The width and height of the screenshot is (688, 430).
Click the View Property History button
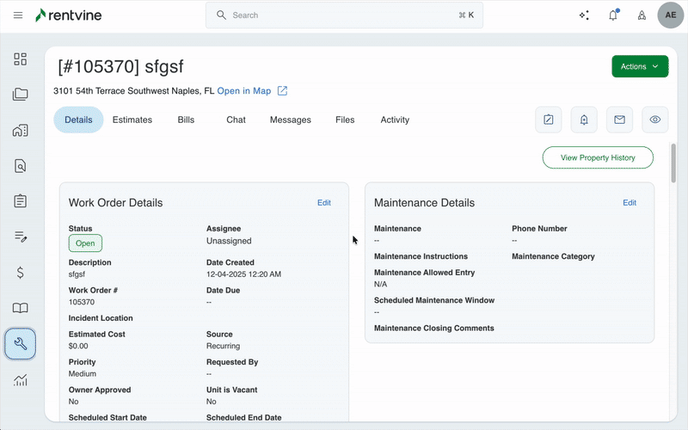[597, 157]
